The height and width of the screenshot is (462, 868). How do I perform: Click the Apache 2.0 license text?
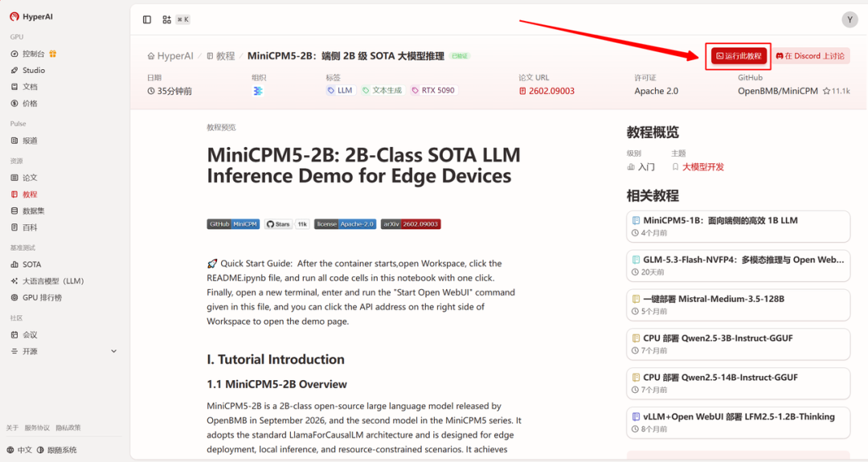[656, 91]
